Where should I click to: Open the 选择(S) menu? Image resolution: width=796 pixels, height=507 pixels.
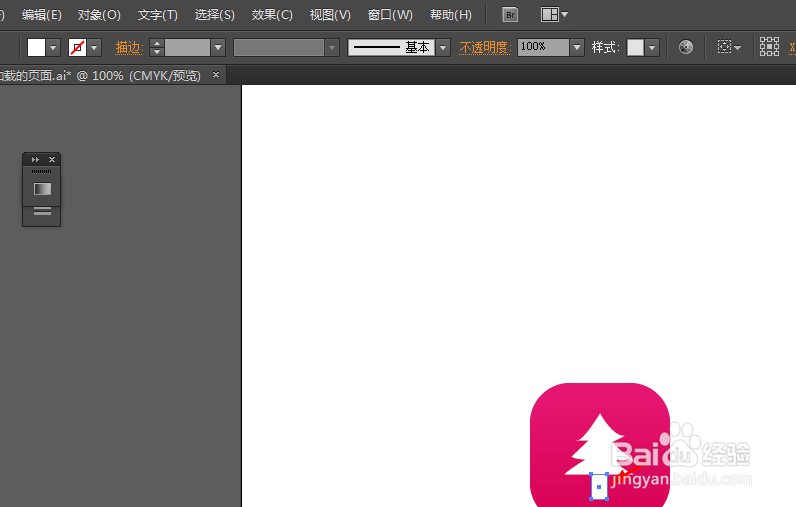(x=215, y=15)
